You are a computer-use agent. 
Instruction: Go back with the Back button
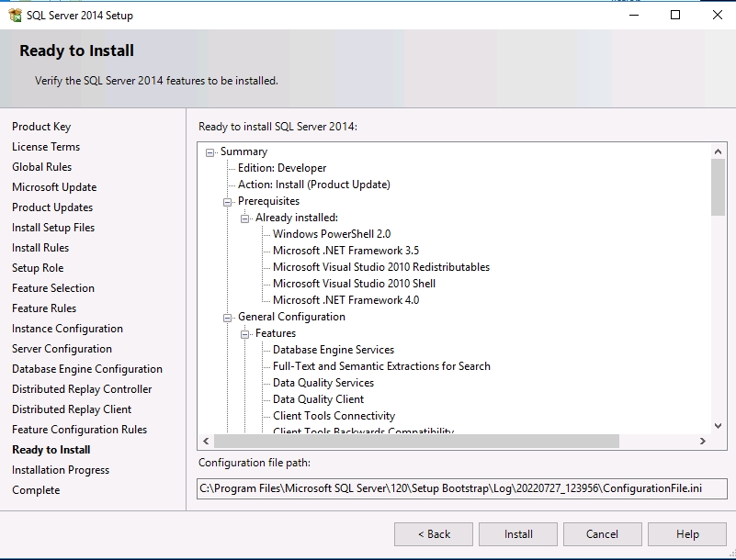tap(434, 534)
